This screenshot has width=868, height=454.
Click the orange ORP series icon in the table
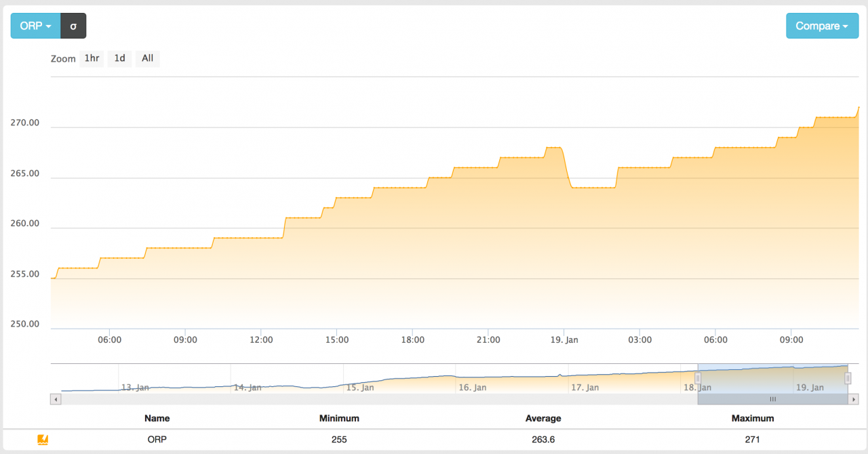(43, 440)
